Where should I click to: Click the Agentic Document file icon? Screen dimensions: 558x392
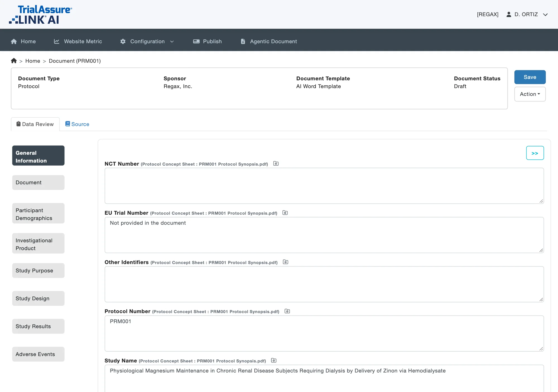tap(243, 41)
